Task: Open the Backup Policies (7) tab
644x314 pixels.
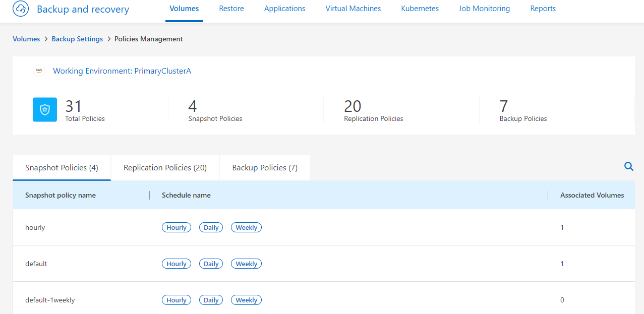Action: point(265,168)
